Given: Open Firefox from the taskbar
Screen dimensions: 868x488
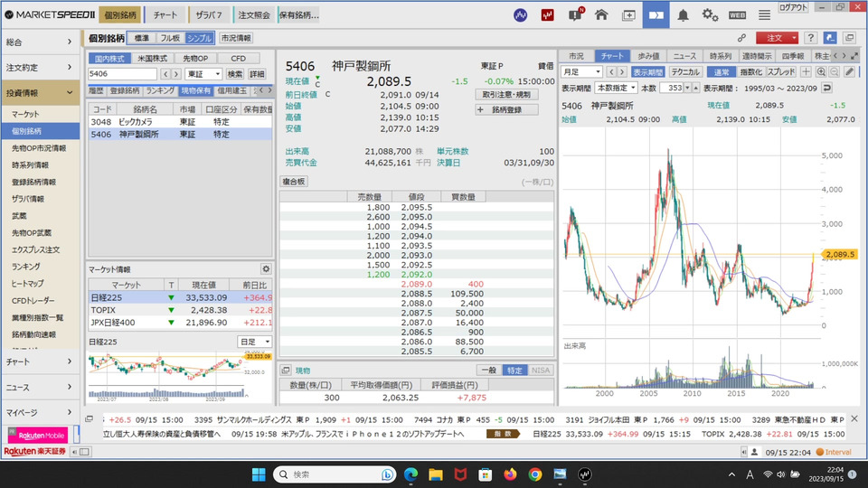Looking at the screenshot, I should point(510,474).
